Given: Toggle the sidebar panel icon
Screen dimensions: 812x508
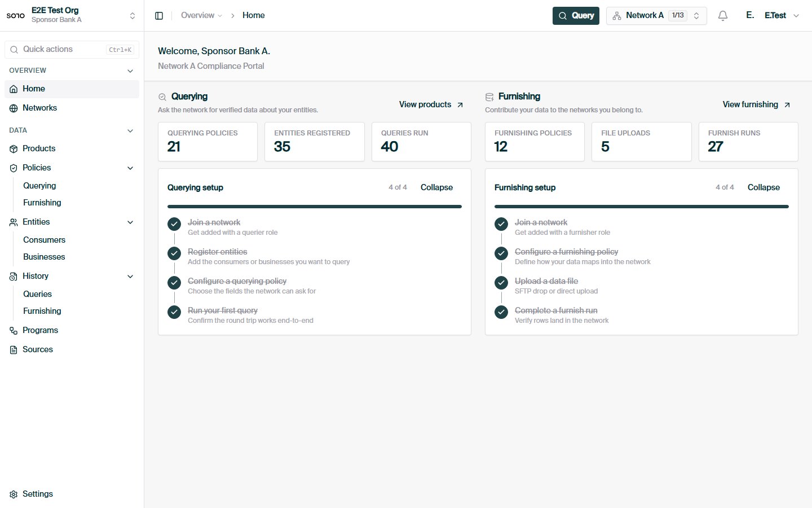Looking at the screenshot, I should pos(159,16).
